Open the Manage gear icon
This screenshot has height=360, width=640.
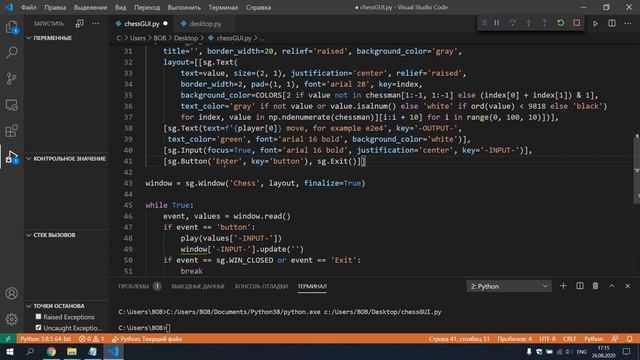(x=11, y=319)
